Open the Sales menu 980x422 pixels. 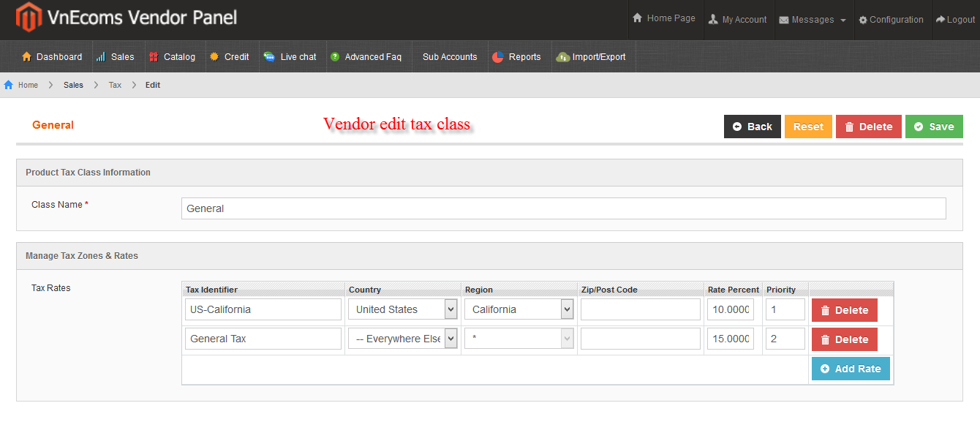point(115,56)
